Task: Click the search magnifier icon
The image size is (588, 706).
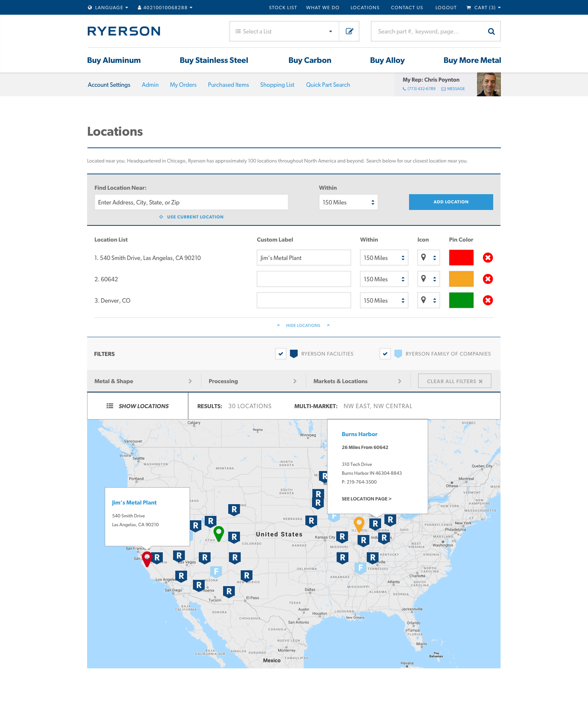Action: click(491, 32)
